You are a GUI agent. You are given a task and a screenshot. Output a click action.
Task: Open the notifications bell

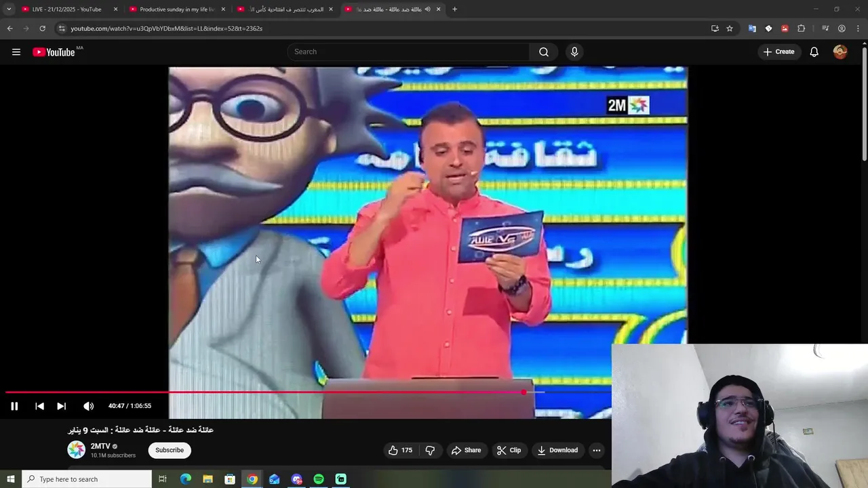[814, 52]
